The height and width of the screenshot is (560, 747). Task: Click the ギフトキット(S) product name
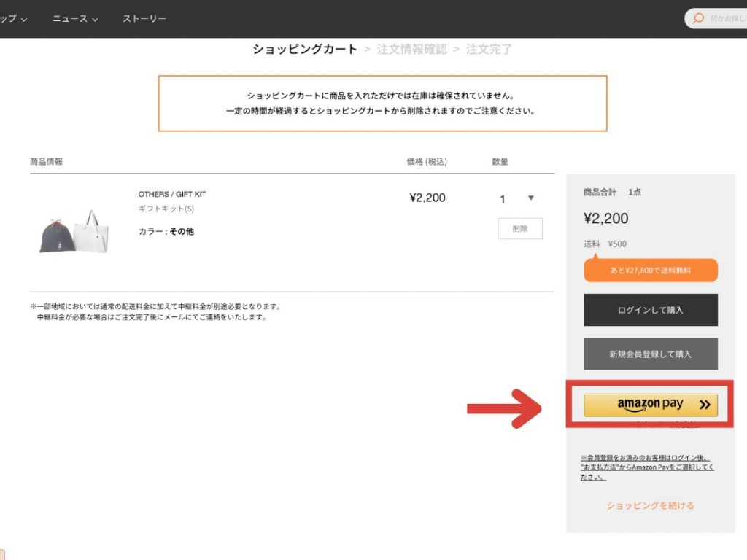pyautogui.click(x=166, y=209)
